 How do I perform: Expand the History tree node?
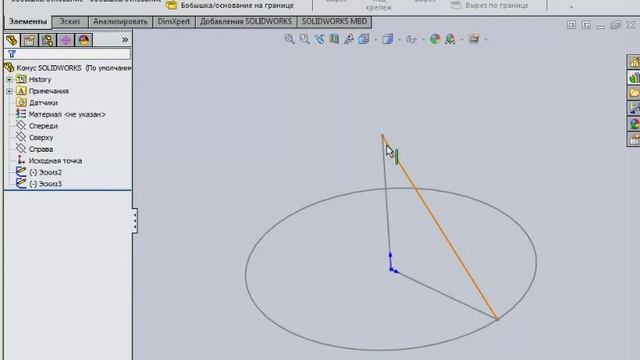pyautogui.click(x=9, y=80)
